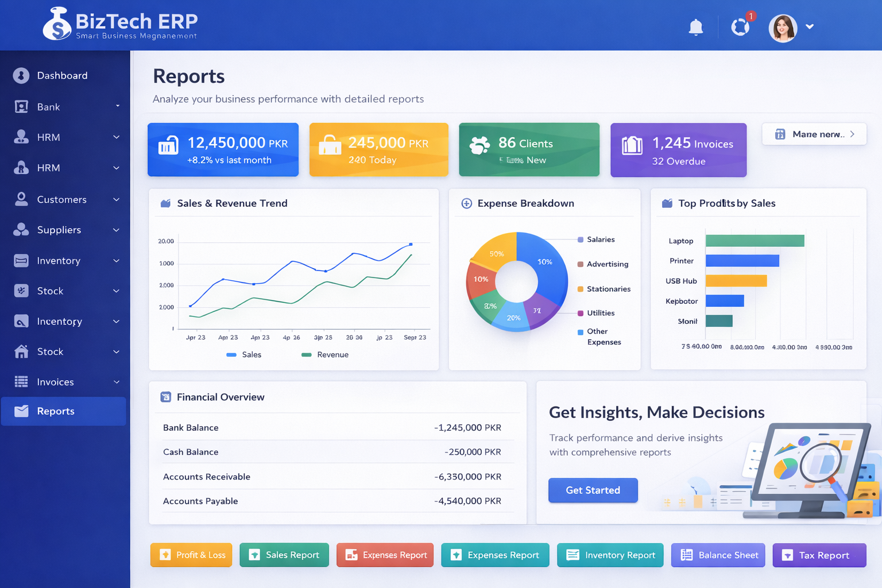Open the user profile dropdown arrow
The image size is (882, 588).
point(810,26)
